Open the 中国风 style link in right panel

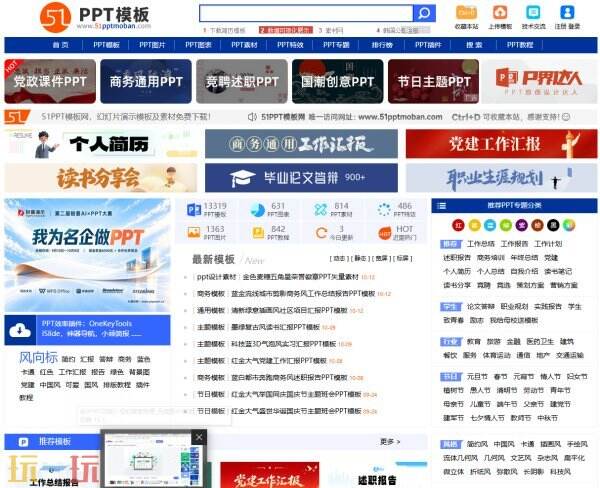[x=504, y=444]
